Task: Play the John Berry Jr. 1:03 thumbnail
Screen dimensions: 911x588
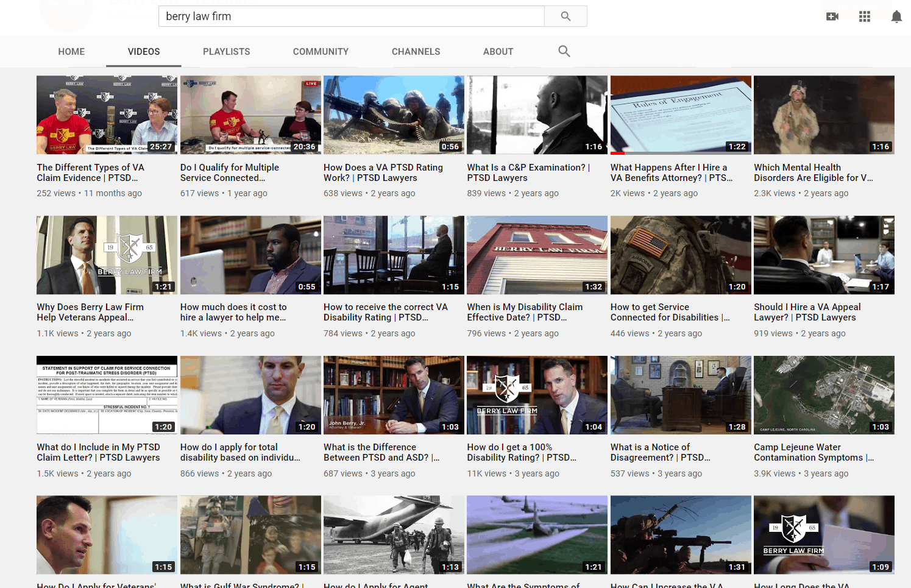Action: pos(394,395)
